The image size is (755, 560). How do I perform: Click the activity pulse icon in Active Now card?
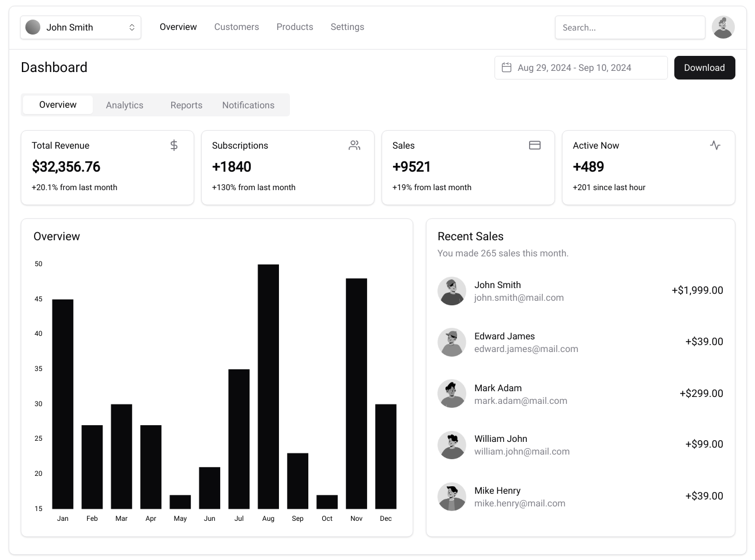715,145
